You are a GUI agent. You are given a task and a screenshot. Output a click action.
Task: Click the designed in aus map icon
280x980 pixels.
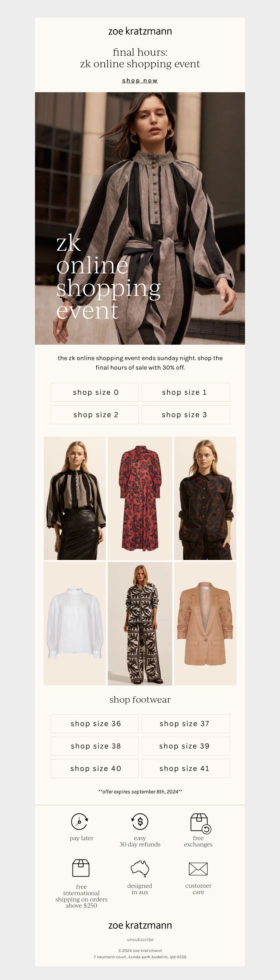(140, 869)
